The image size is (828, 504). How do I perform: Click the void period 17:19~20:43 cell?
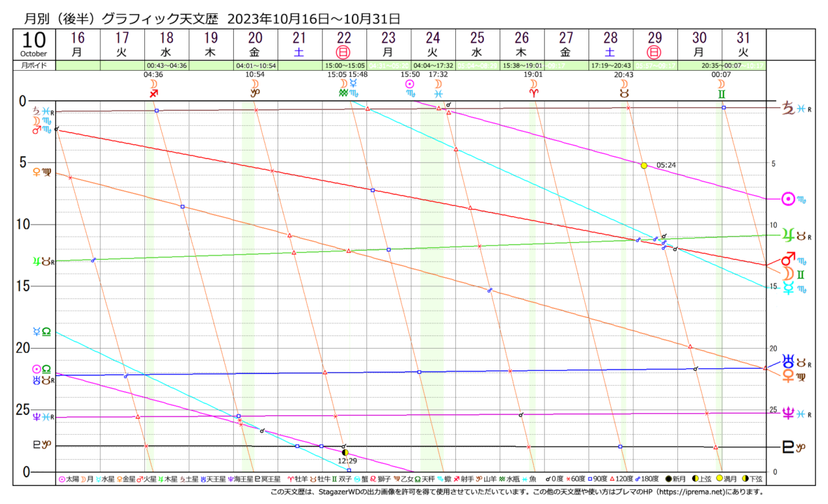click(610, 65)
